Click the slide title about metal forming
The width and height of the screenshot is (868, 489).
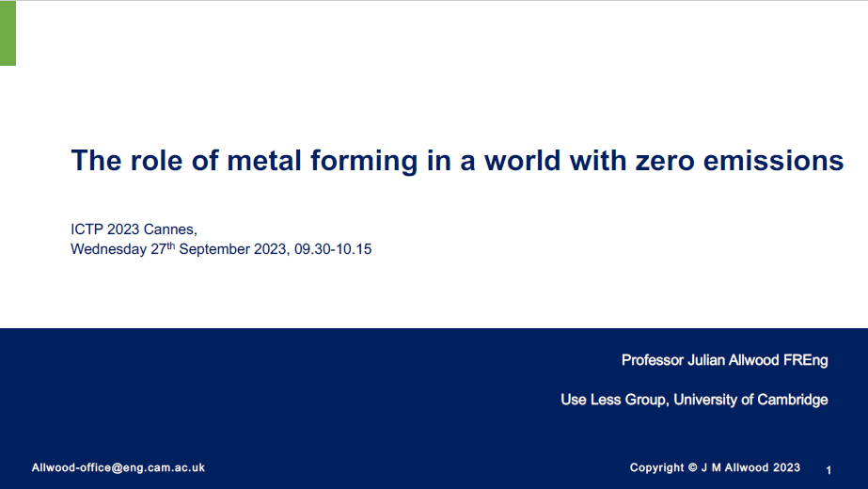pyautogui.click(x=457, y=161)
